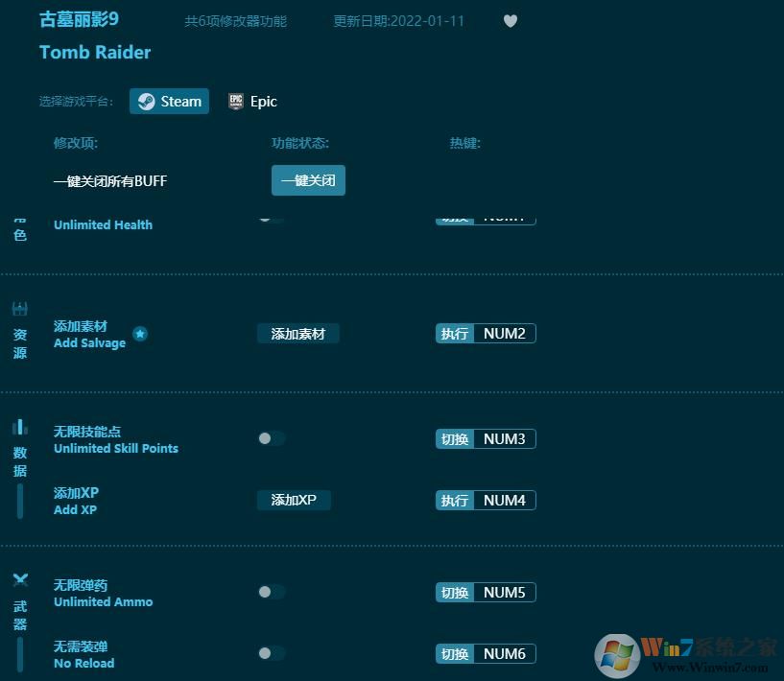The width and height of the screenshot is (784, 681).
Task: Click the 热键 column header
Action: 465,144
